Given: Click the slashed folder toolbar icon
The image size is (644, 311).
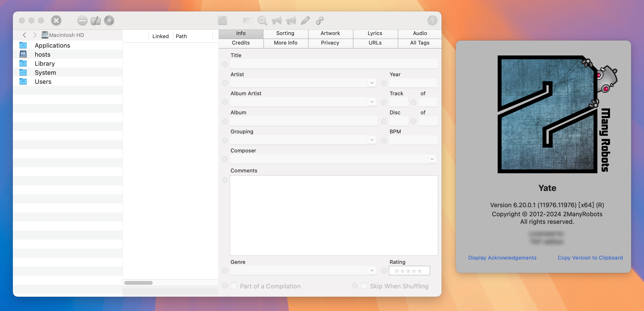Looking at the screenshot, I should tap(96, 20).
